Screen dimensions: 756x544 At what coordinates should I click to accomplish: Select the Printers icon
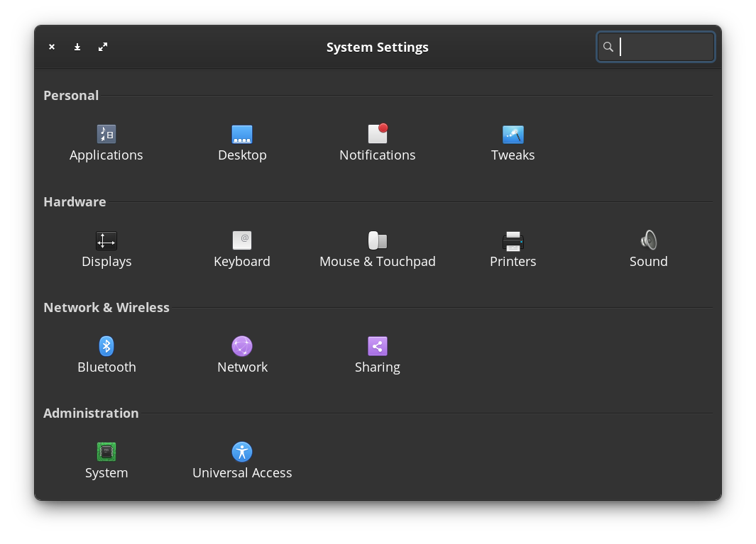click(513, 241)
